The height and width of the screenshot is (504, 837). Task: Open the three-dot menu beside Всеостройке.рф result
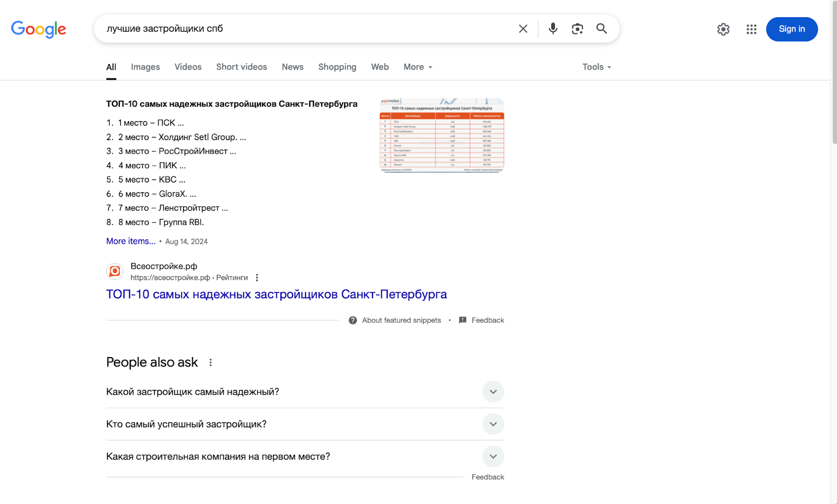pyautogui.click(x=257, y=278)
